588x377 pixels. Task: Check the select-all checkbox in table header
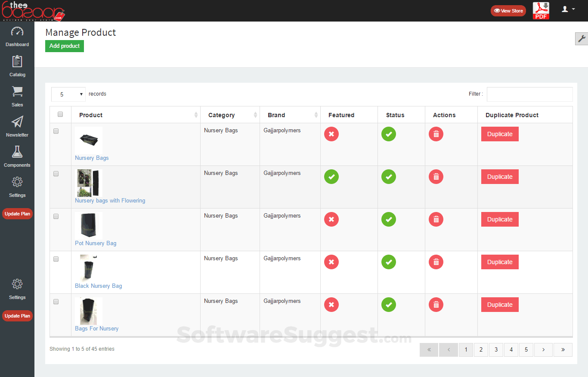pyautogui.click(x=60, y=115)
